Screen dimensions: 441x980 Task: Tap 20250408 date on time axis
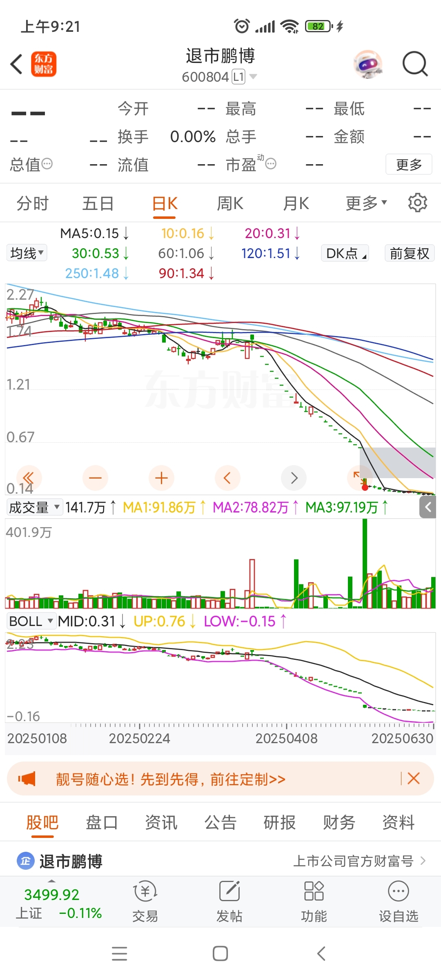coord(286,738)
